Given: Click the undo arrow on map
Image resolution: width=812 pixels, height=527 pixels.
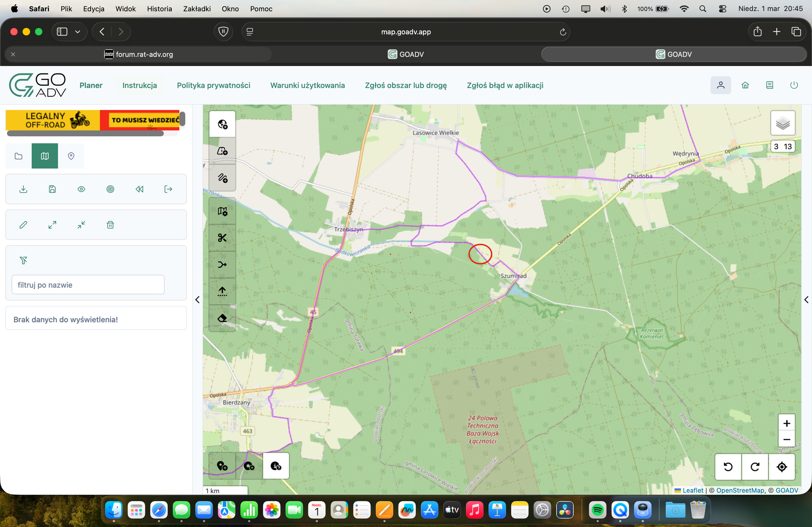Looking at the screenshot, I should point(728,467).
